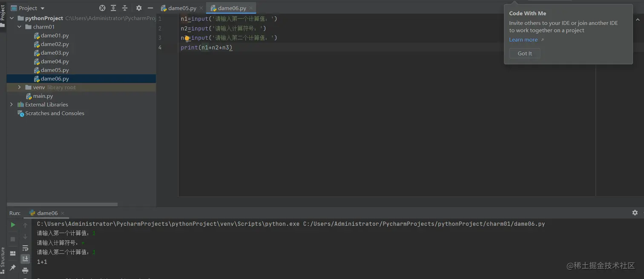Image resolution: width=644 pixels, height=279 pixels.
Task: Click the intention bulb on line 3
Action: pyautogui.click(x=187, y=38)
